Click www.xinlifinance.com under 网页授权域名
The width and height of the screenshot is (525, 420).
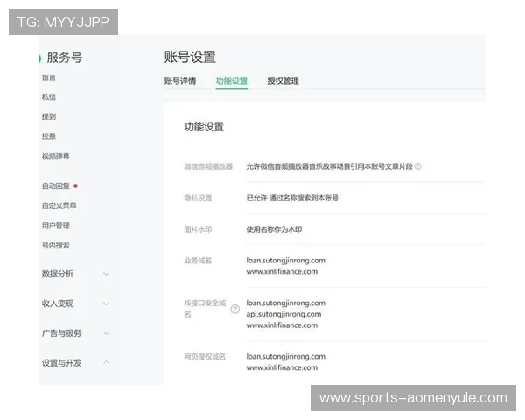[282, 367]
